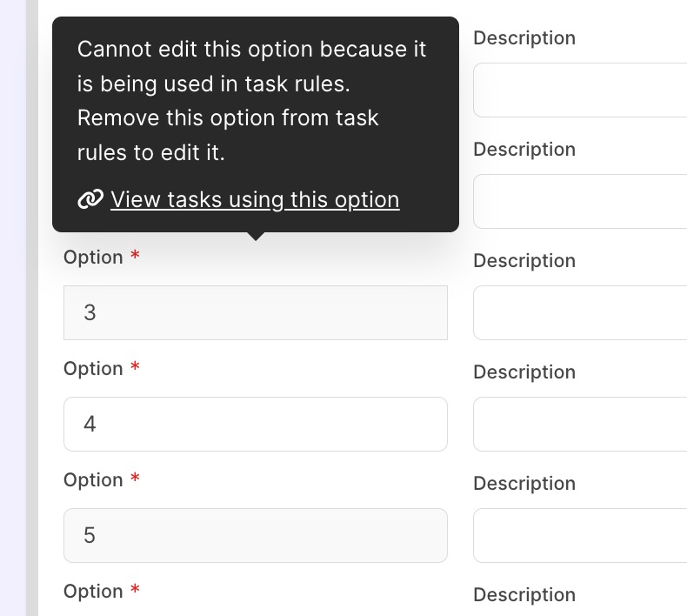Focus the Option field containing 4
Image resolution: width=687 pixels, height=616 pixels.
point(255,424)
